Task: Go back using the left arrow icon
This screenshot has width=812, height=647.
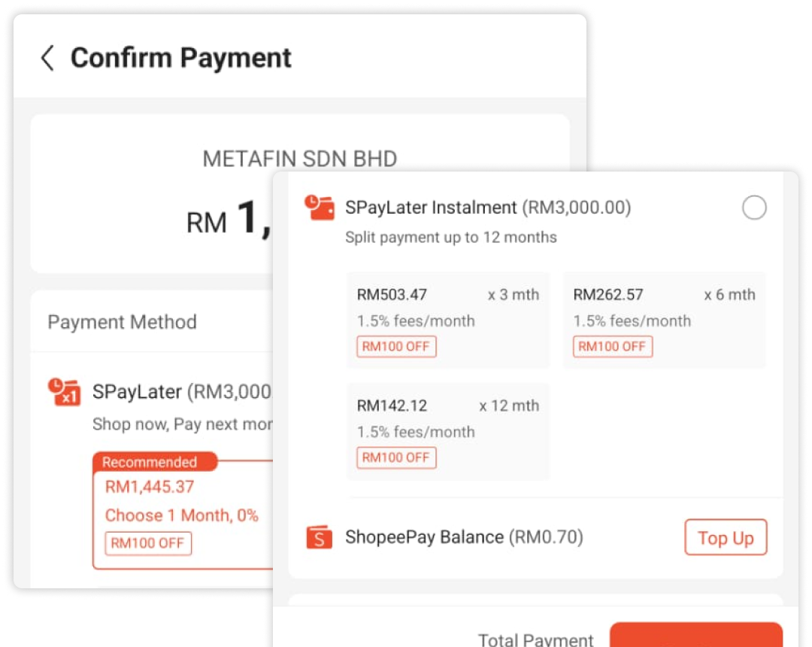Action: coord(47,58)
